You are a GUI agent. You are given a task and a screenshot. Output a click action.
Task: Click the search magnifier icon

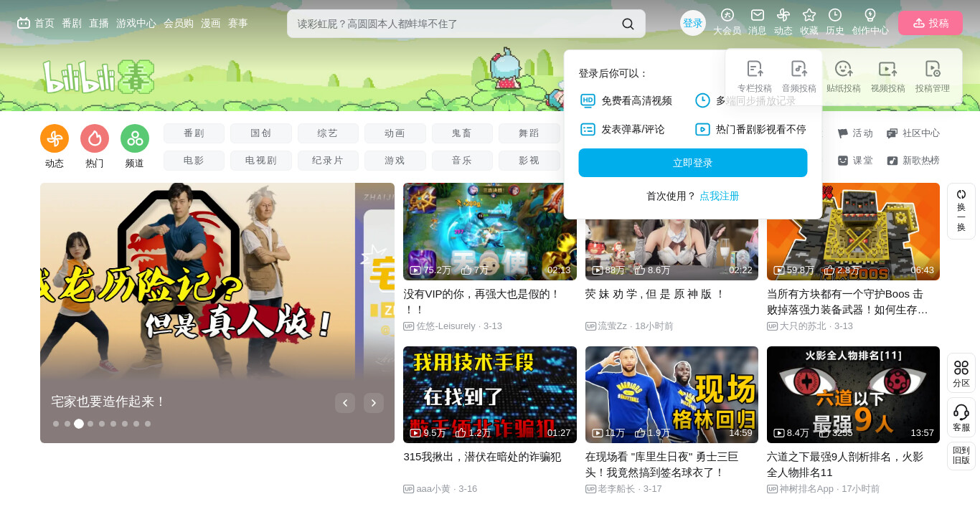[628, 24]
